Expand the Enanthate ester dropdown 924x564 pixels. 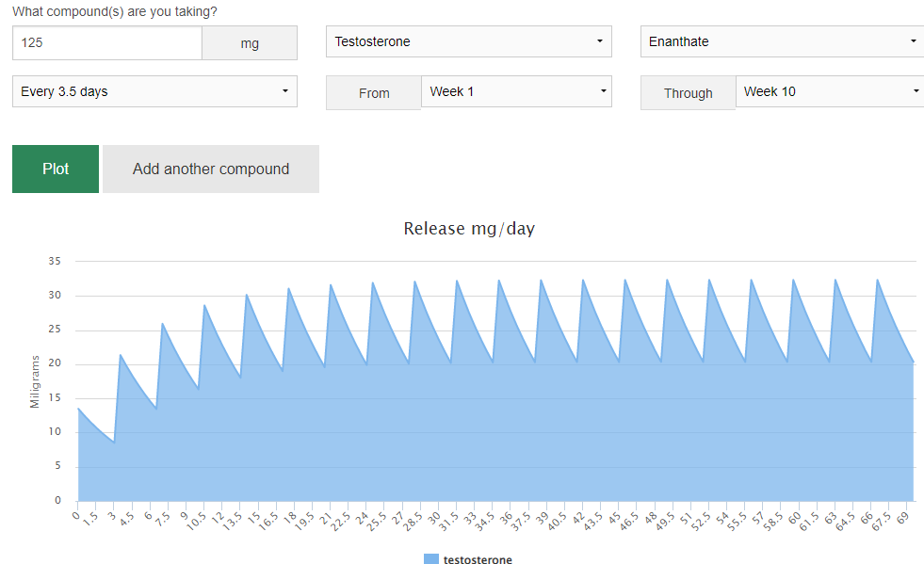(x=781, y=41)
